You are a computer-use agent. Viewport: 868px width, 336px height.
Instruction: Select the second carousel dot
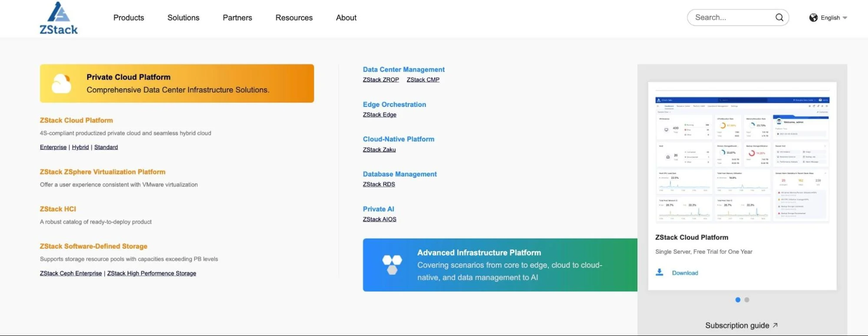(747, 300)
